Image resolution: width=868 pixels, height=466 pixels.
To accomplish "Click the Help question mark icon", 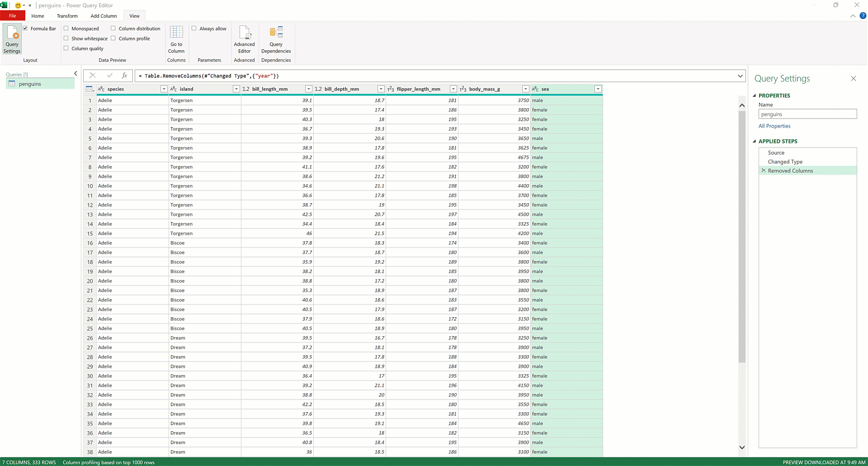I will coord(863,16).
